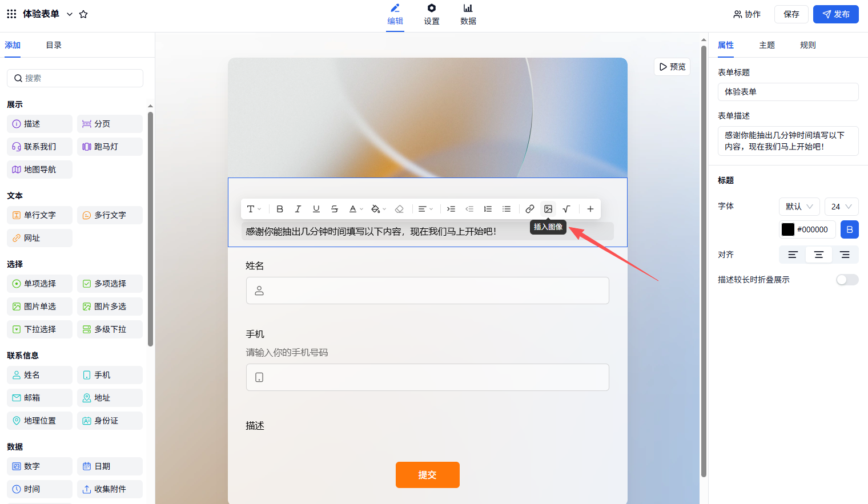868x504 pixels.
Task: Switch to the 主题 tab
Action: pos(767,45)
